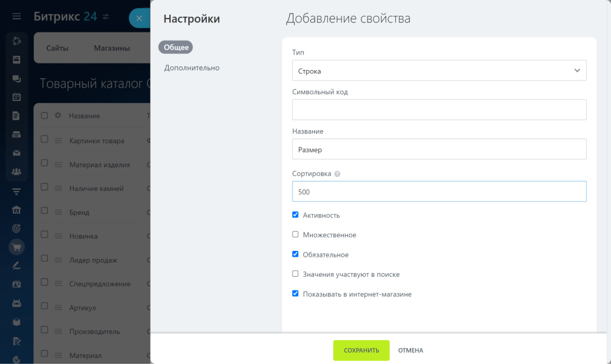Select the Лидер продаж row checkbox
Image resolution: width=611 pixels, height=364 pixels.
[x=44, y=258]
